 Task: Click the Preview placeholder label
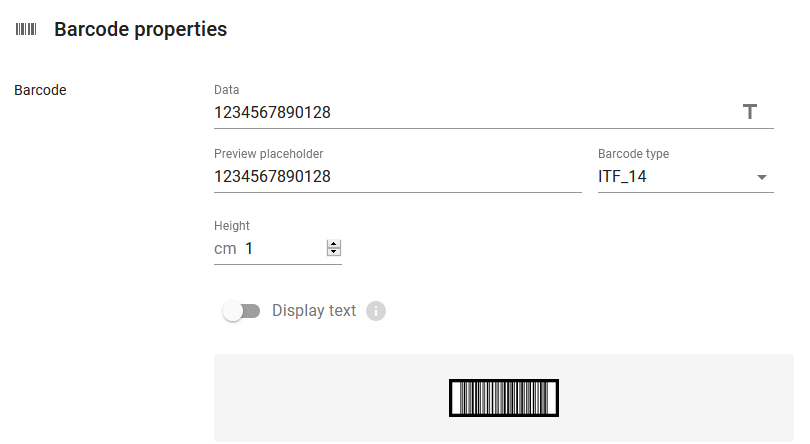click(269, 154)
